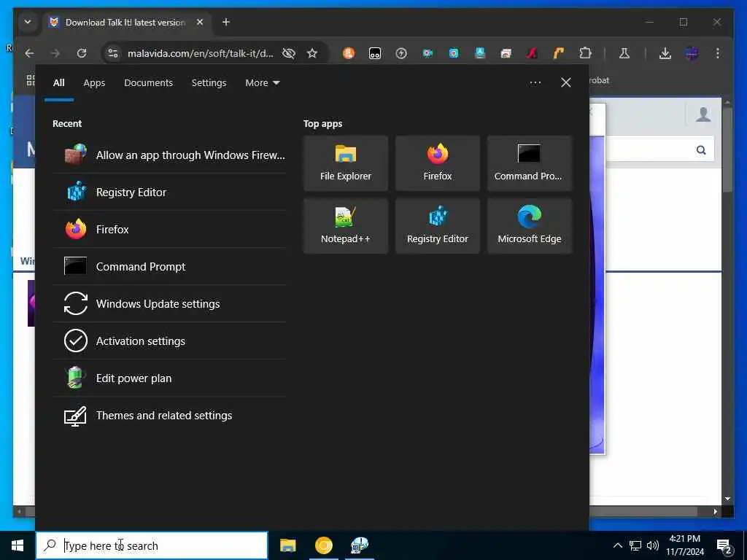Screen dimensions: 747x560
Task: Open Edit power plan entry
Action: point(169,378)
